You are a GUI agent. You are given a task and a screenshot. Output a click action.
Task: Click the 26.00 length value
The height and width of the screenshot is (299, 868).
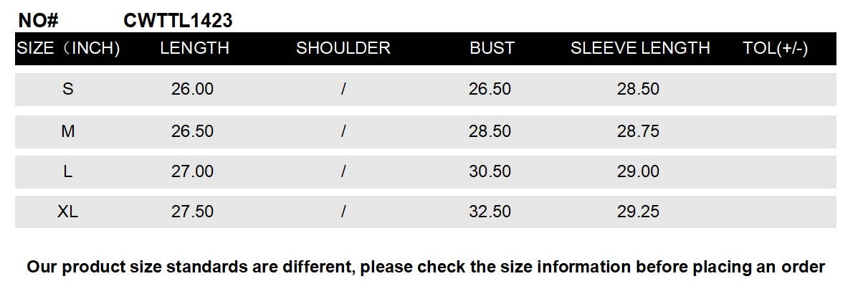coord(192,90)
